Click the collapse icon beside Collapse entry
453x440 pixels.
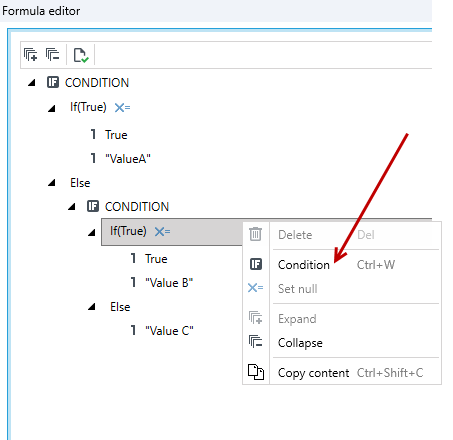tap(256, 342)
